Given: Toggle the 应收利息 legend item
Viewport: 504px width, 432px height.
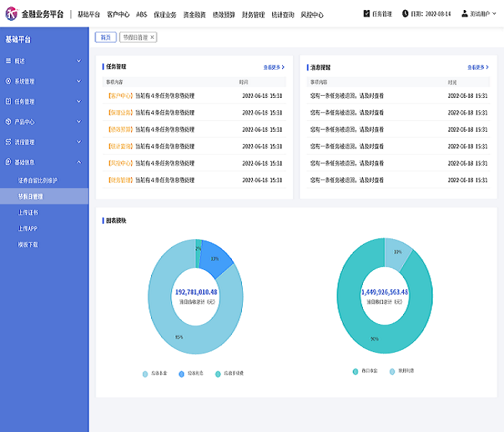Looking at the screenshot, I should 181,374.
